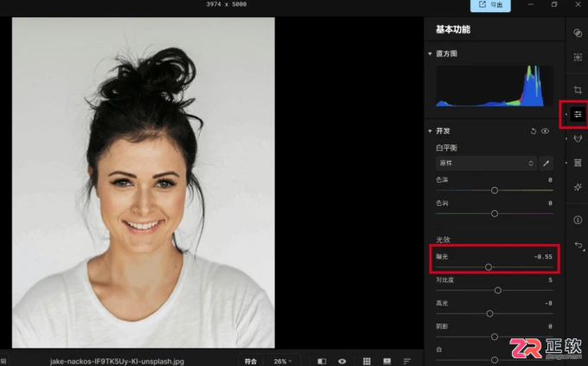Click the 白 whites slider handle
Screen dimensions: 588x366
coord(495,360)
